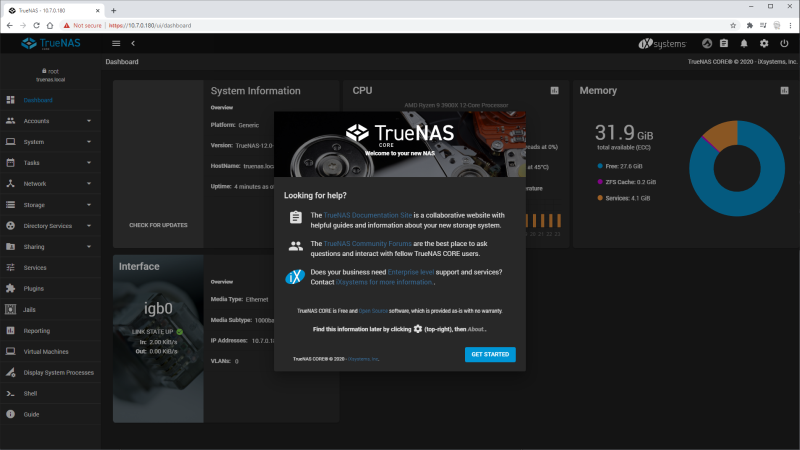This screenshot has height=450, width=800.
Task: Click the Plugins puzzle icon
Action: pyautogui.click(x=10, y=288)
